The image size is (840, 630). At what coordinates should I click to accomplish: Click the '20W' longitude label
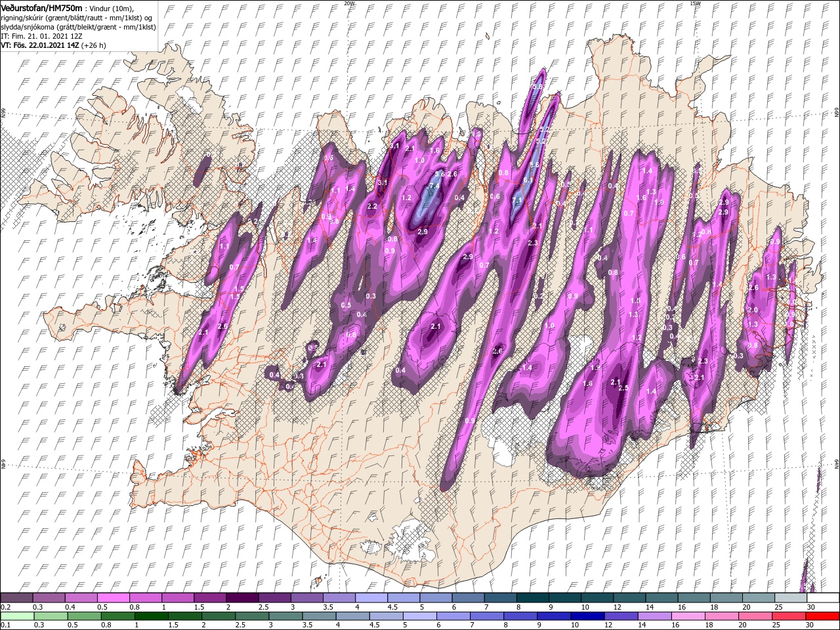[349, 3]
